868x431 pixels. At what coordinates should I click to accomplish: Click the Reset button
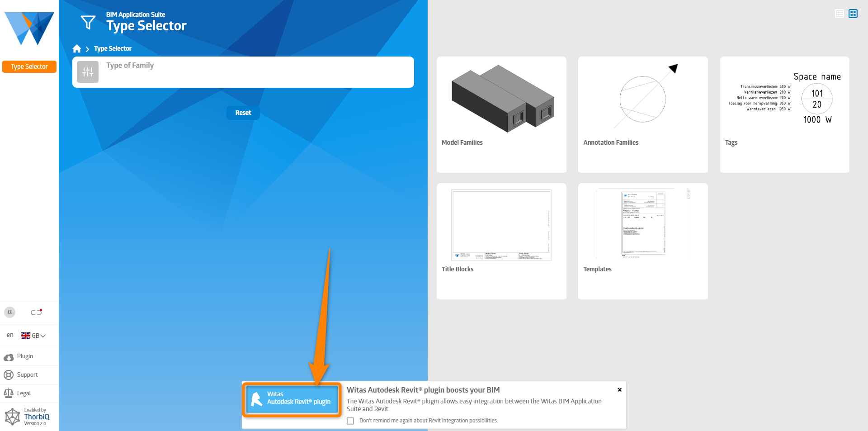243,113
